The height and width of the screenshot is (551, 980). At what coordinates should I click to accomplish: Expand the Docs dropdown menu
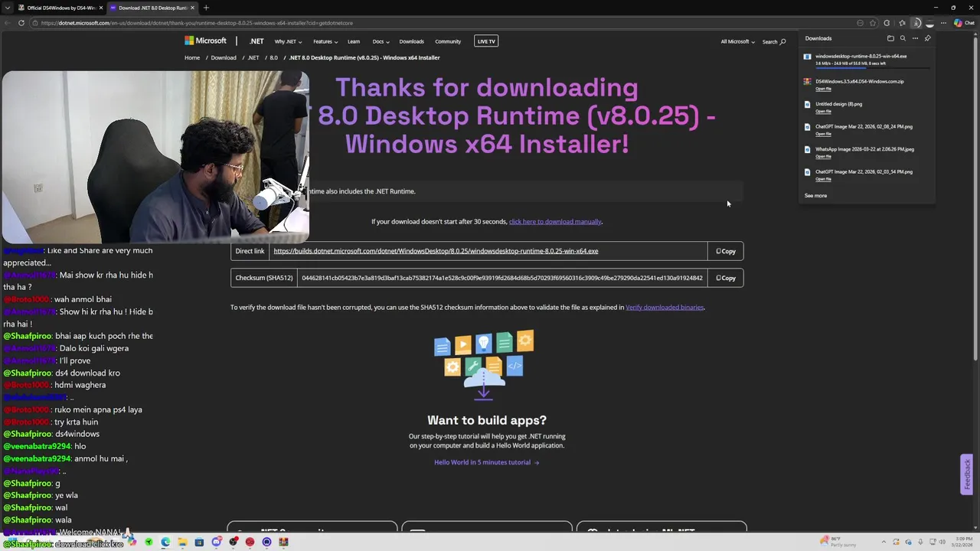click(x=381, y=41)
